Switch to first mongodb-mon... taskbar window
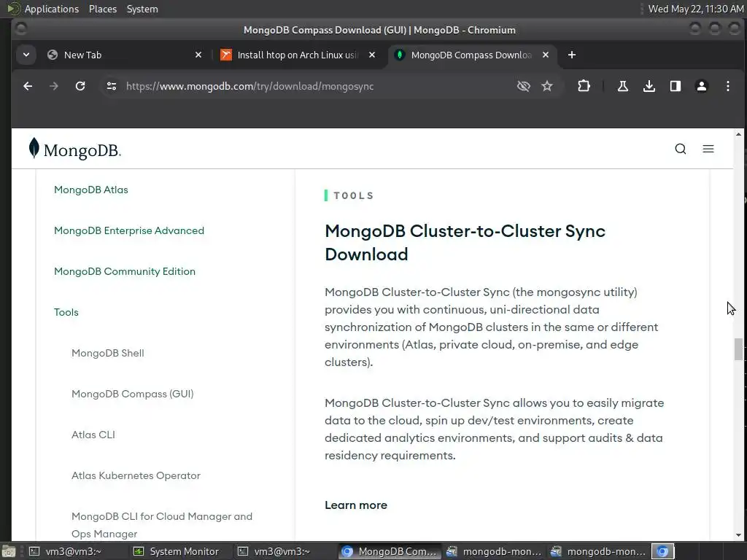 click(x=494, y=551)
